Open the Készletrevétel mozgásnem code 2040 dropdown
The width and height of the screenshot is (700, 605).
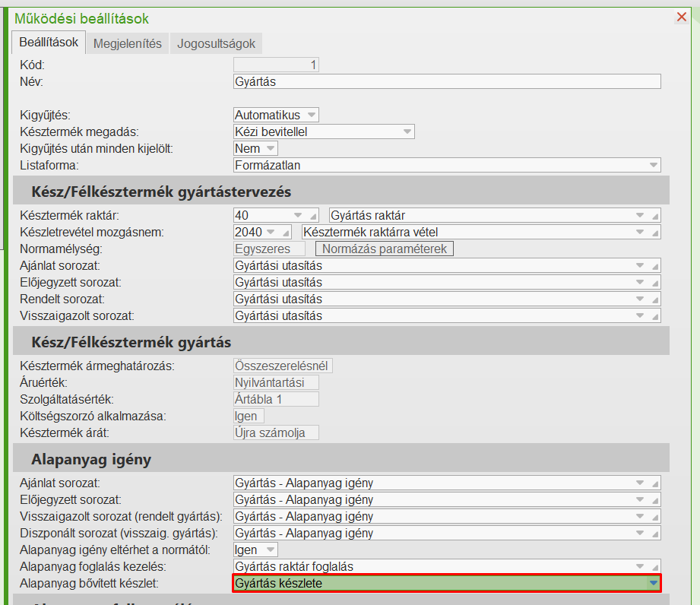click(x=271, y=232)
